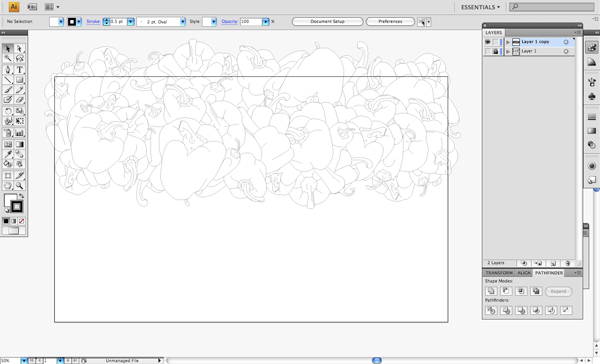Hide Layer 1 copy using eye icon
This screenshot has height=364, width=600.
488,42
